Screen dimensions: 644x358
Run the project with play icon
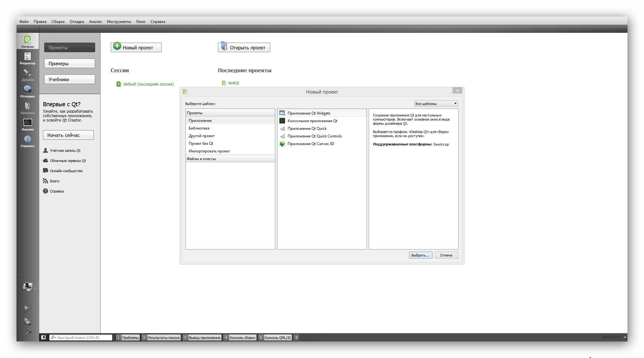point(28,309)
